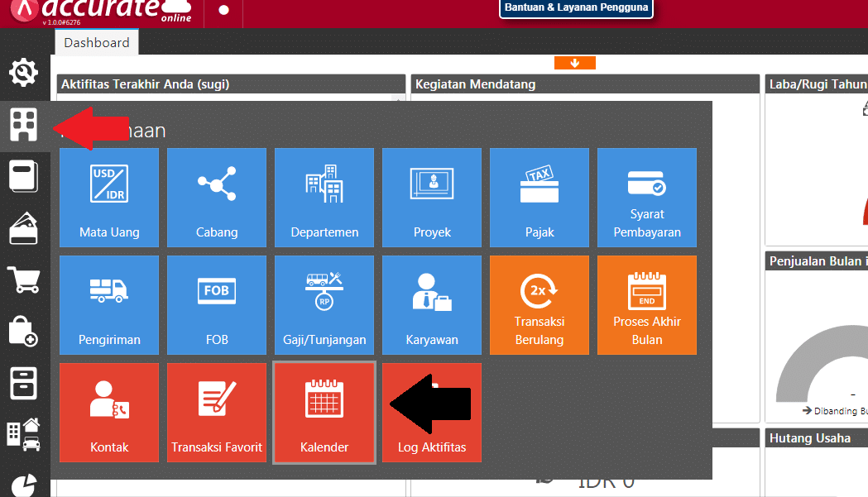Open the Proyek tile
The height and width of the screenshot is (497, 868).
[x=432, y=198]
